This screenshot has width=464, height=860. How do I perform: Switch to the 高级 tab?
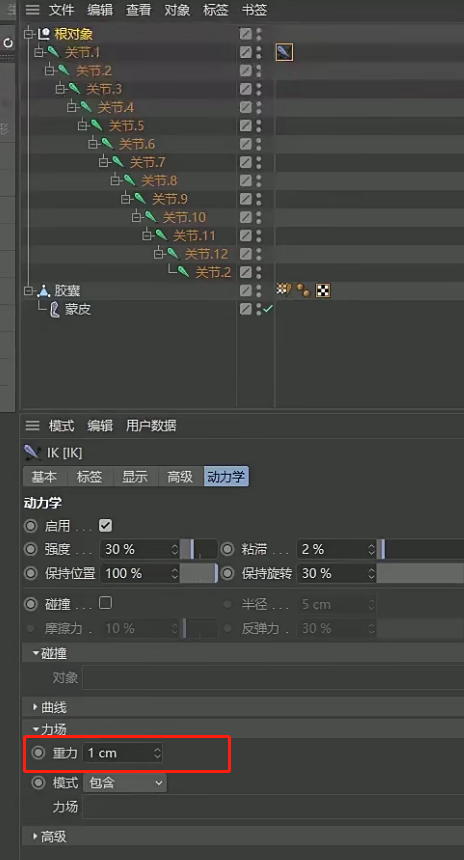tap(180, 477)
